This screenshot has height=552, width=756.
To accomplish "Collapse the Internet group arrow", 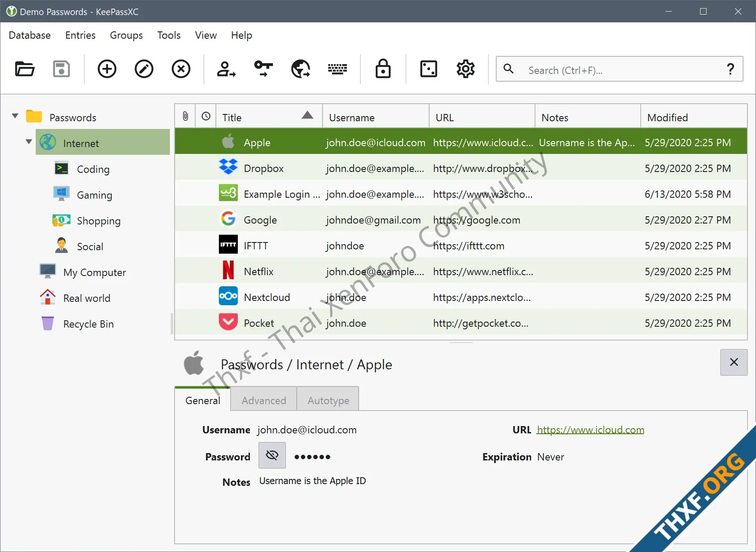I will tap(29, 141).
